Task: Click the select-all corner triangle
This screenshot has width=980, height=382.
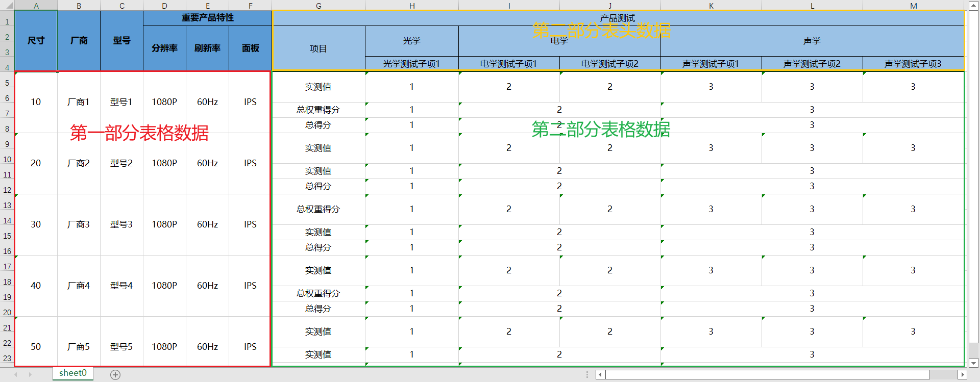Action: click(8, 6)
